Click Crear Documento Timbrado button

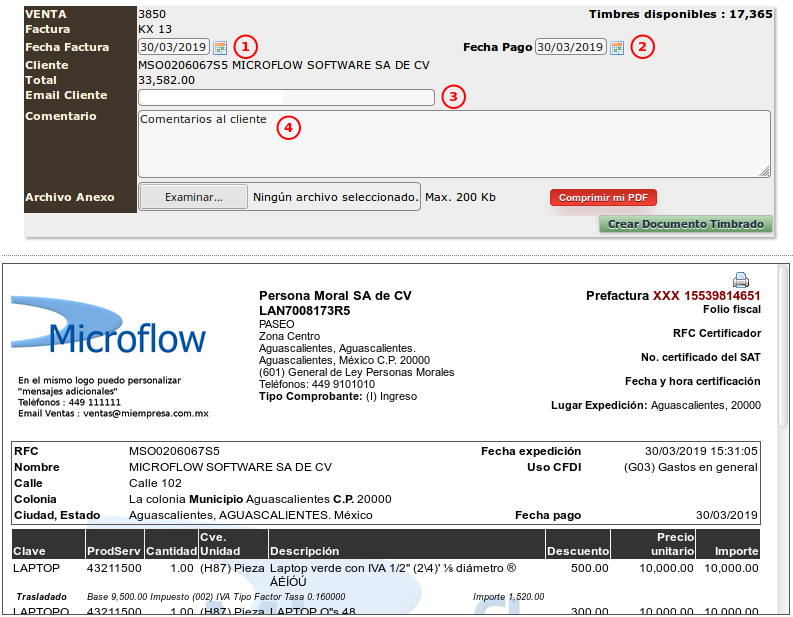pos(686,224)
